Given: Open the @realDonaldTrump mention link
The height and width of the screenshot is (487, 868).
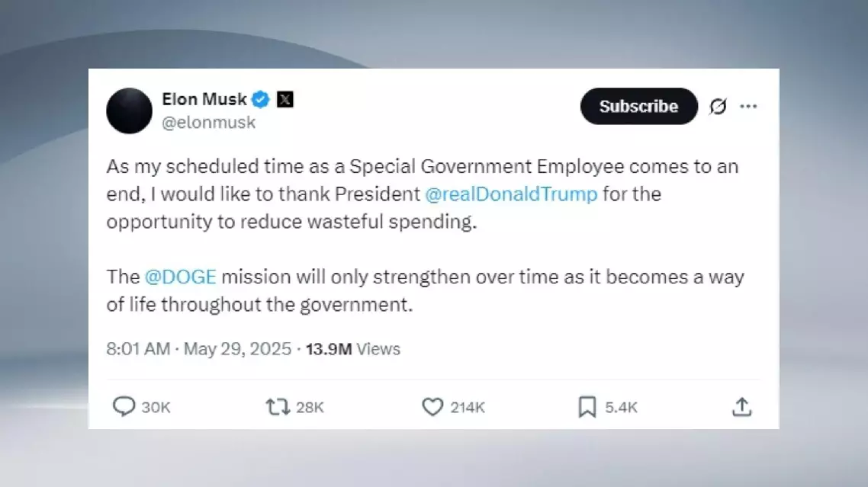Looking at the screenshot, I should (x=511, y=194).
